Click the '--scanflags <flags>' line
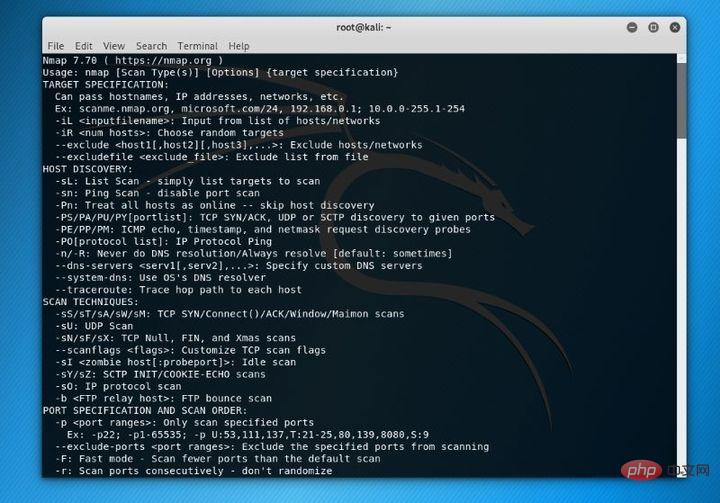This screenshot has width=720, height=503. 191,350
